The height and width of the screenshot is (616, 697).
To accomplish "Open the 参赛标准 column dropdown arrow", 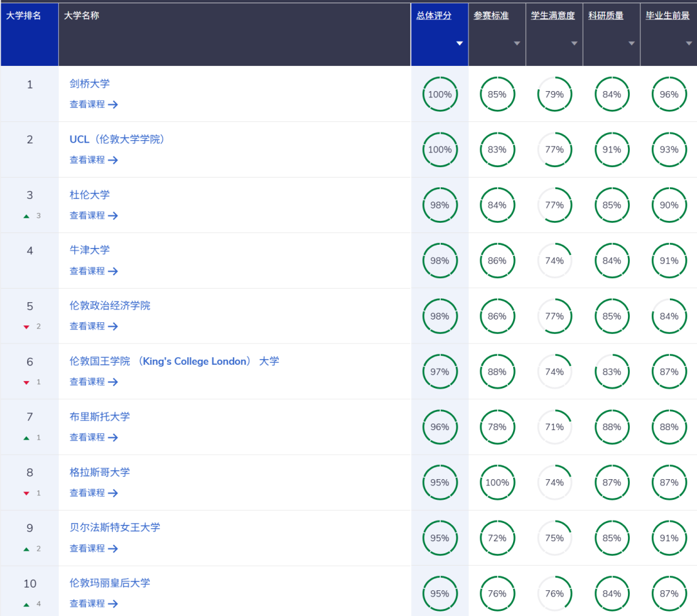I will point(516,43).
